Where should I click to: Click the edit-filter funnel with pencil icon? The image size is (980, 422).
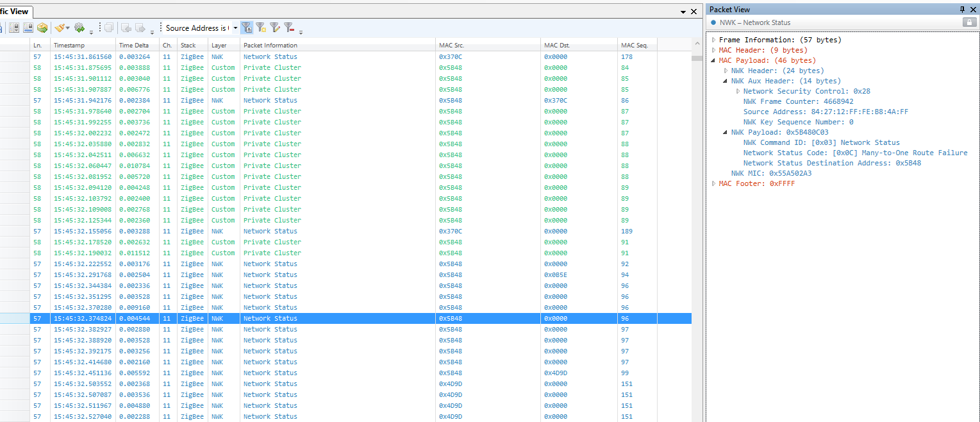pos(275,28)
